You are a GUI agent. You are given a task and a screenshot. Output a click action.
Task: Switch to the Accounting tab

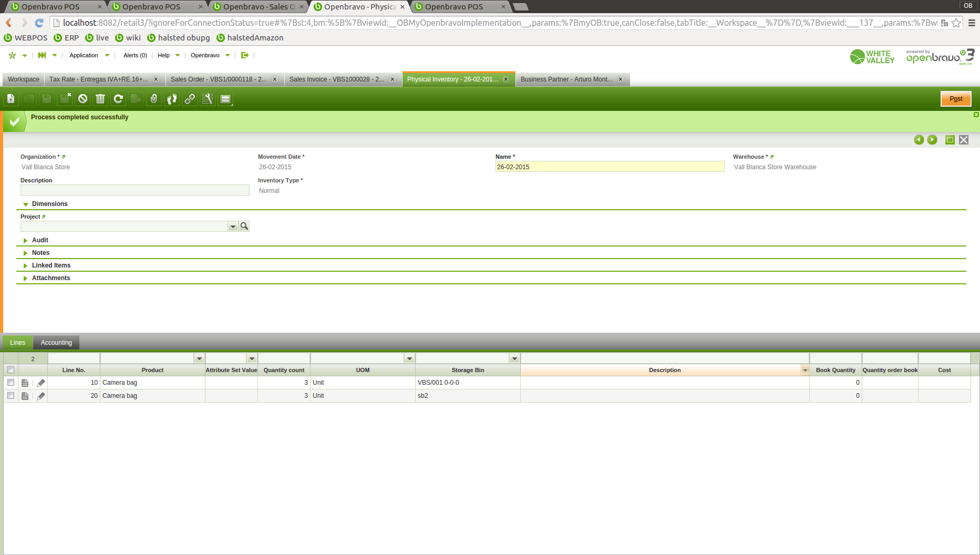tap(56, 343)
